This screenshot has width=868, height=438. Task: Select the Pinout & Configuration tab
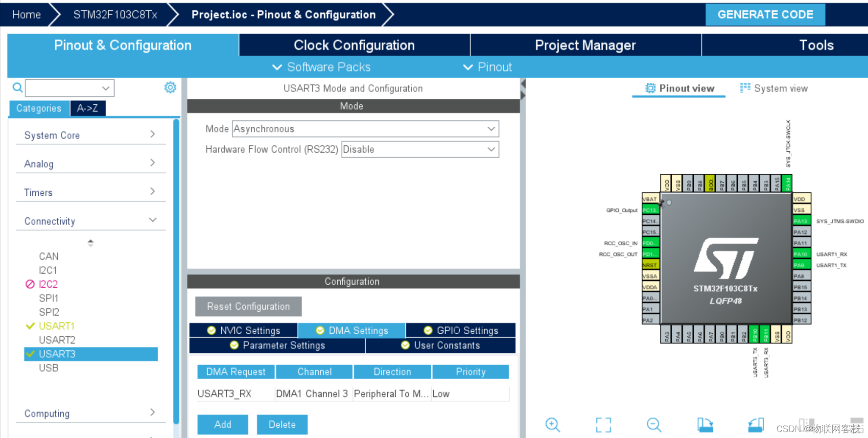click(123, 45)
